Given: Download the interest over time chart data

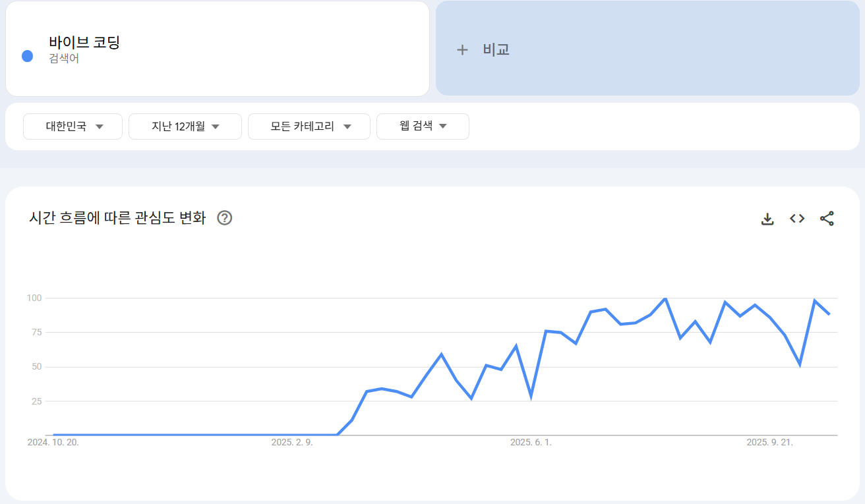Looking at the screenshot, I should 767,219.
